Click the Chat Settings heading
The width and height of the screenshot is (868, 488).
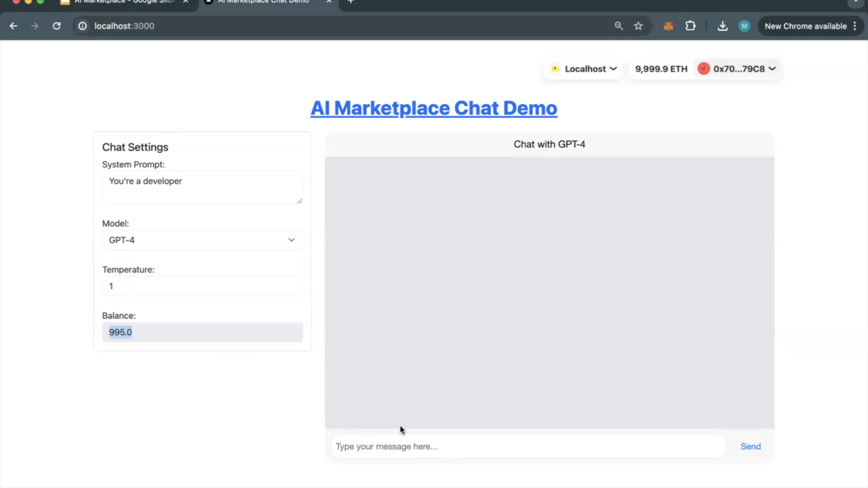point(135,147)
